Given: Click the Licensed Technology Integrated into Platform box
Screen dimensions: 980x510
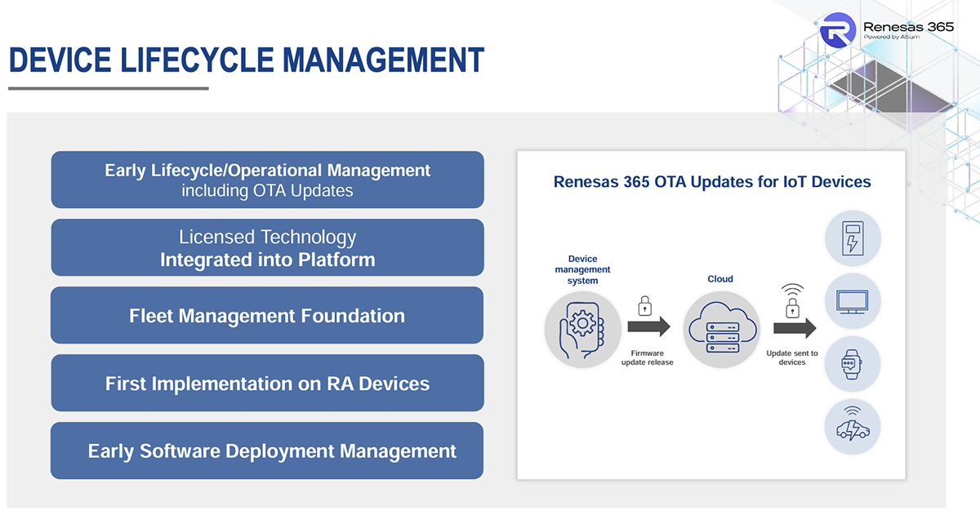Looking at the screenshot, I should 267,248.
